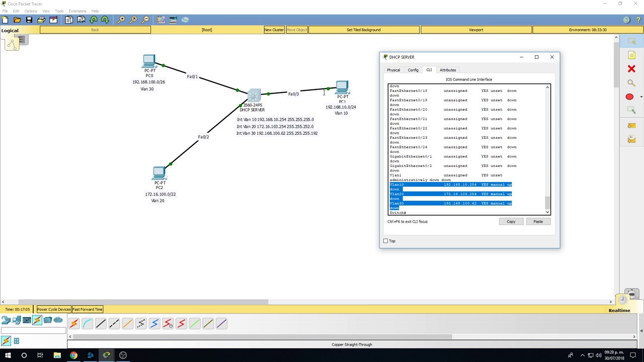Image resolution: width=644 pixels, height=362 pixels.
Task: Create a new file with New icon
Action: click(x=5, y=20)
